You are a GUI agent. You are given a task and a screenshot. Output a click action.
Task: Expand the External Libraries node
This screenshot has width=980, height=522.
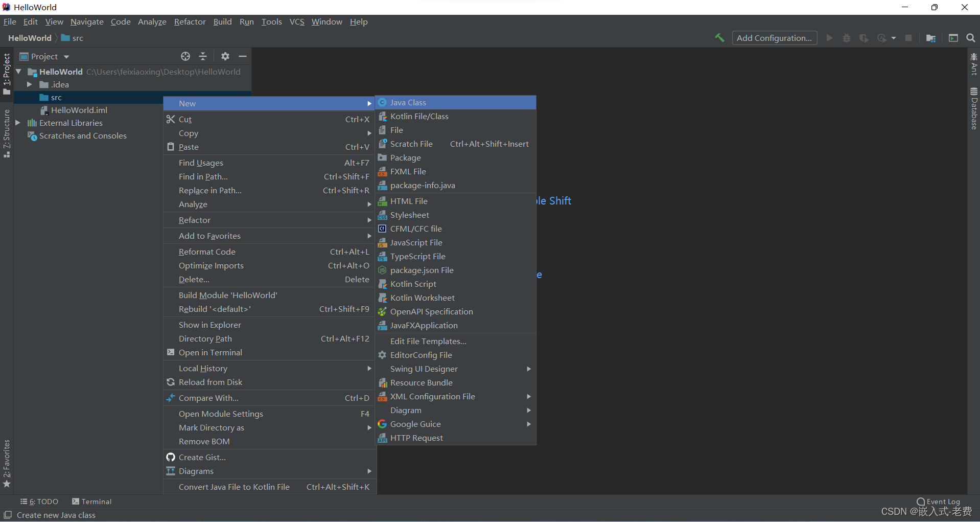[x=18, y=123]
